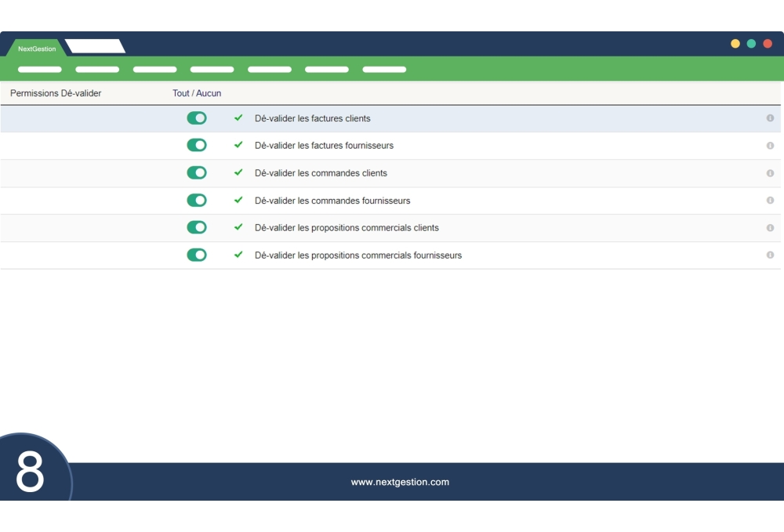This screenshot has height=532, width=784.
Task: Click the info icon for Dé-valider les commandes fournisseurs
Action: [770, 200]
